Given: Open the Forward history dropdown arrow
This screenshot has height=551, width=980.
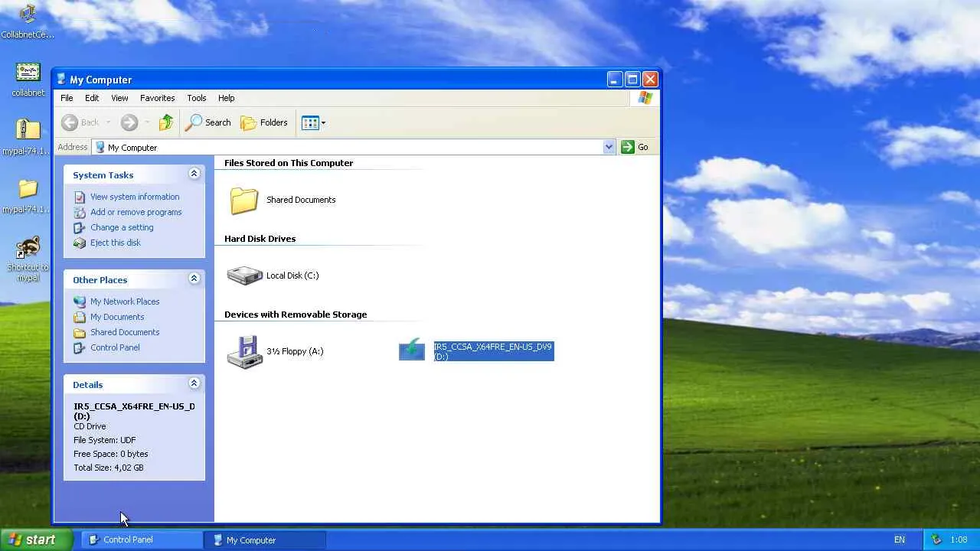Looking at the screenshot, I should tap(146, 122).
